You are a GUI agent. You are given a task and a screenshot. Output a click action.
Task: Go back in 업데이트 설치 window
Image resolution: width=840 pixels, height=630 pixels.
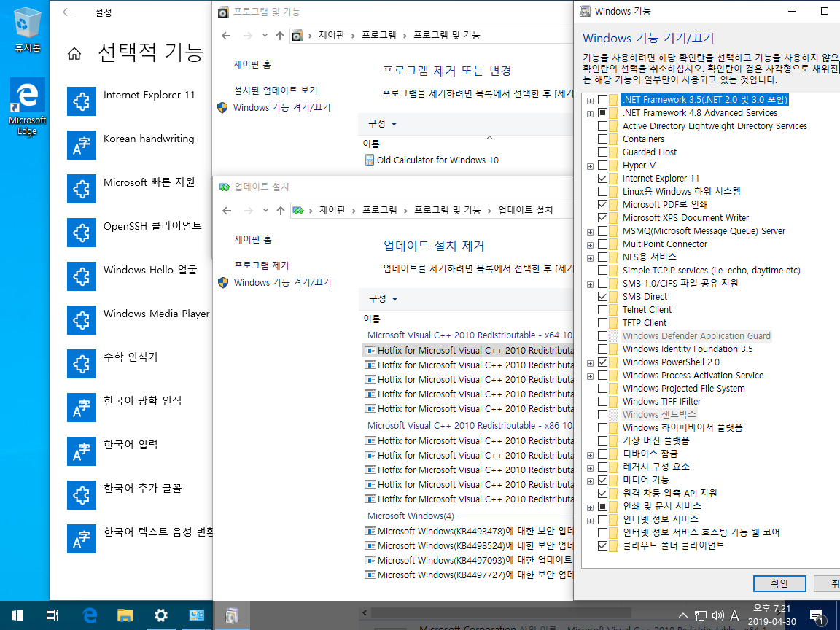[x=227, y=211]
